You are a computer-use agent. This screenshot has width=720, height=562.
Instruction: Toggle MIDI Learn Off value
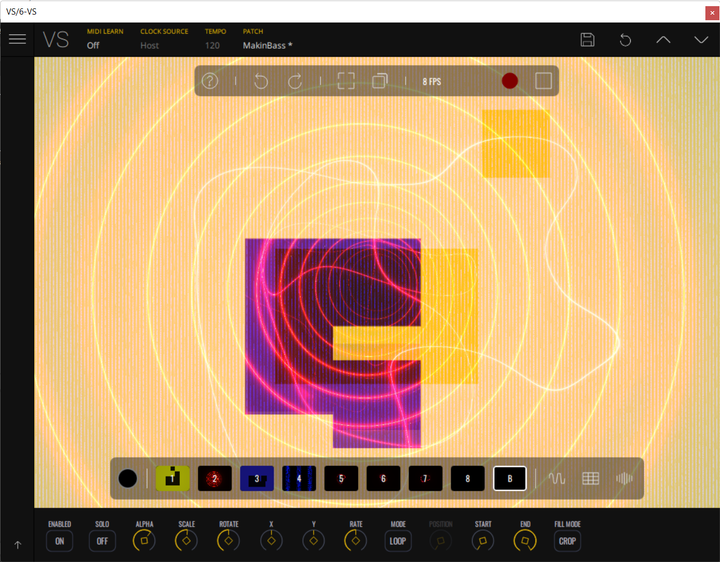pos(93,45)
